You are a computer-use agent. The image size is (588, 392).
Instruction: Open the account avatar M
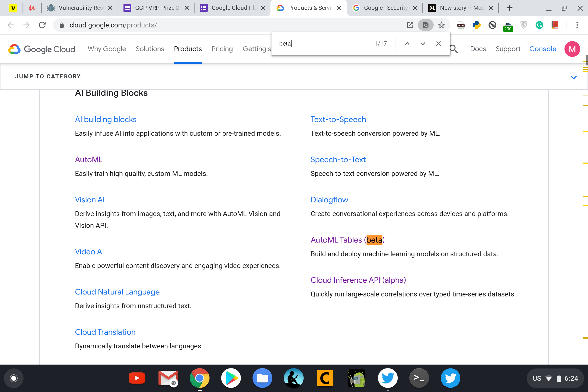click(x=572, y=49)
